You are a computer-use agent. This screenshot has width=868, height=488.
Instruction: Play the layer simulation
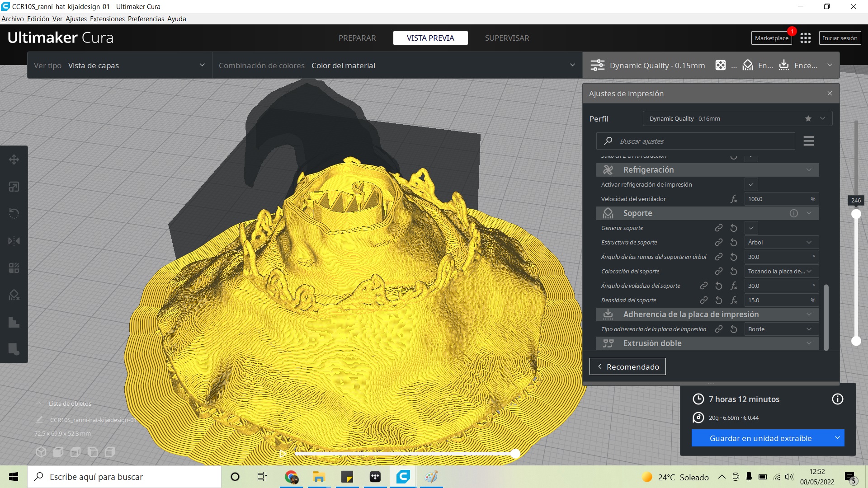(x=283, y=453)
